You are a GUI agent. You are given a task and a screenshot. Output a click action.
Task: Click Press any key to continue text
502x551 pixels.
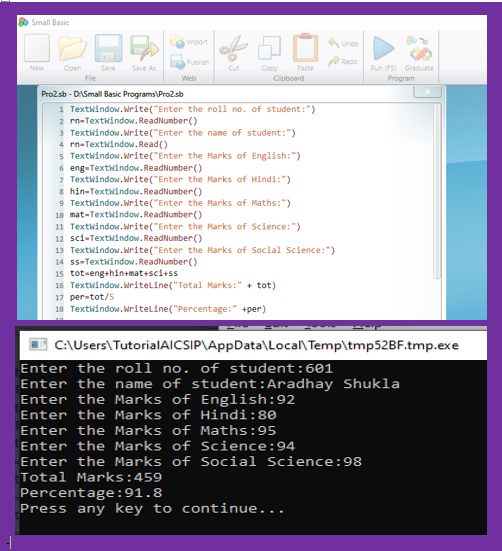(x=152, y=508)
